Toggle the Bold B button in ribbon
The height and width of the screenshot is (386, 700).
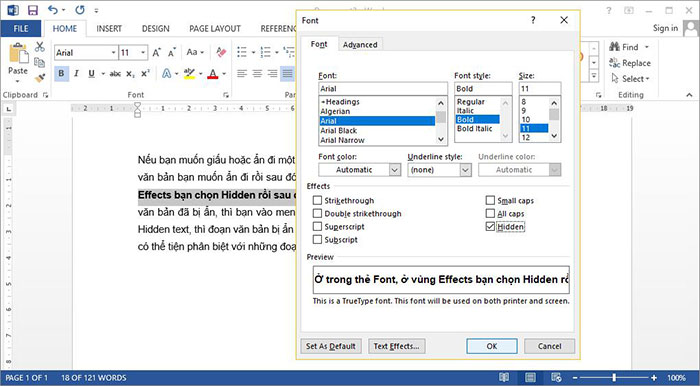(x=61, y=74)
